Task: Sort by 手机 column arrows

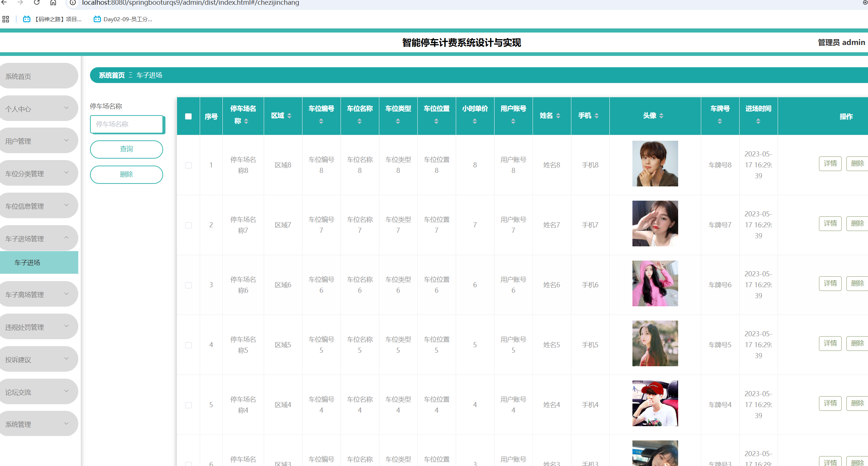Action: (x=597, y=116)
